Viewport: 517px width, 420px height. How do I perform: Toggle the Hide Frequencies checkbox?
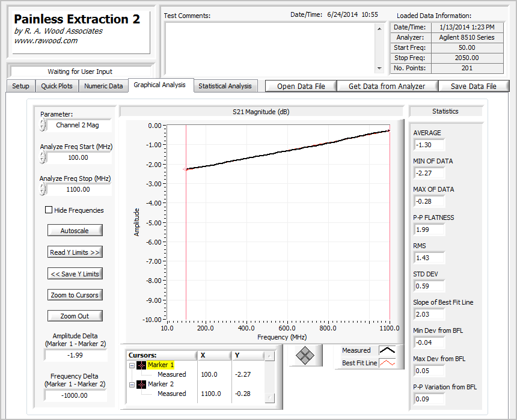49,210
